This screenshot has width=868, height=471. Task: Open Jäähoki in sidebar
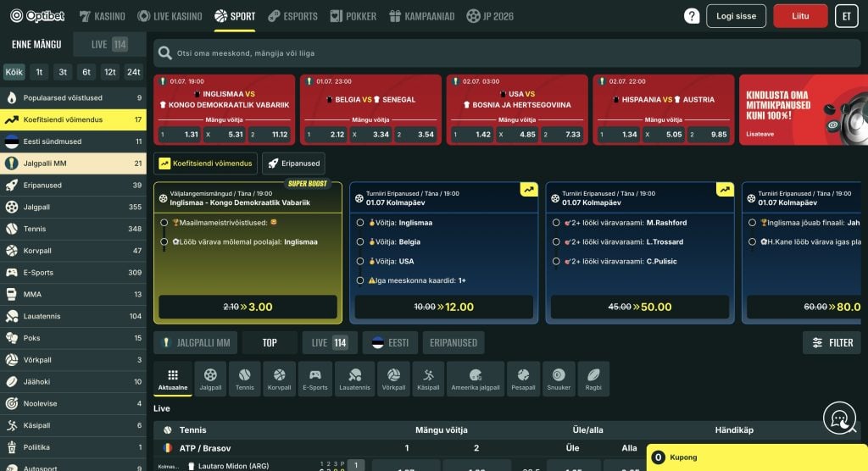pos(73,382)
